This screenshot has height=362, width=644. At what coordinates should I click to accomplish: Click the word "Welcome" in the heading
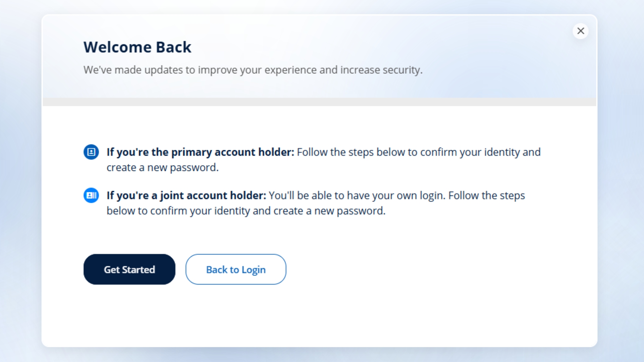coord(117,47)
